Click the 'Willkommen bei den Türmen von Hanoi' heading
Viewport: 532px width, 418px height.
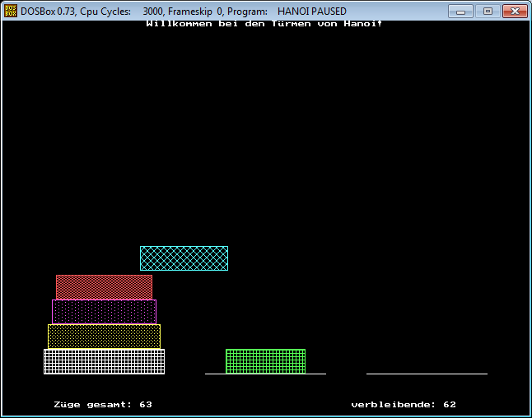point(264,24)
